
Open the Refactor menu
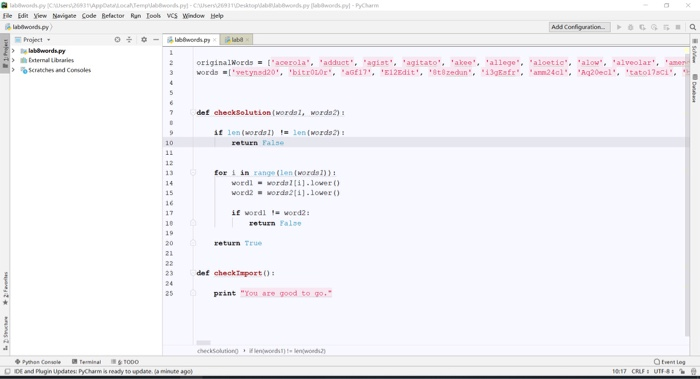click(112, 16)
